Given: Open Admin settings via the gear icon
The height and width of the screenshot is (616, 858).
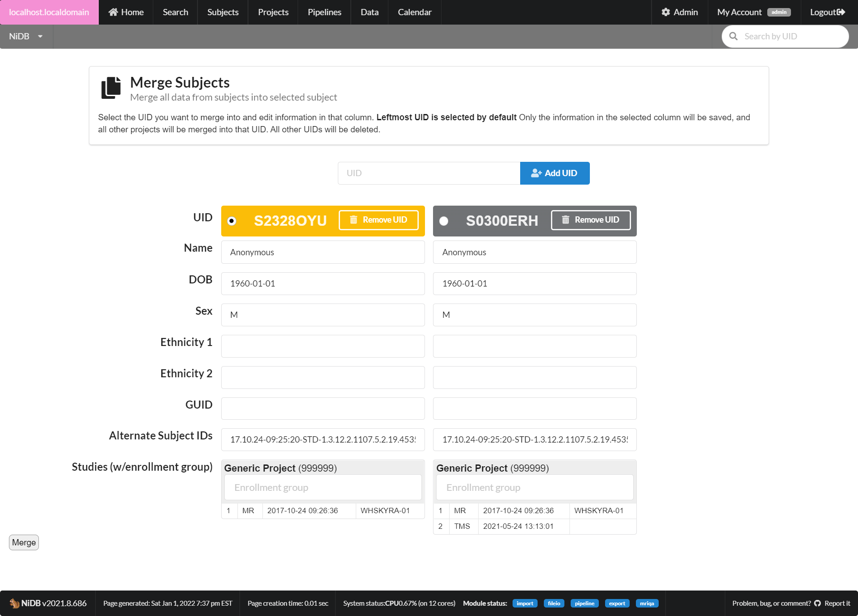Looking at the screenshot, I should pyautogui.click(x=666, y=12).
